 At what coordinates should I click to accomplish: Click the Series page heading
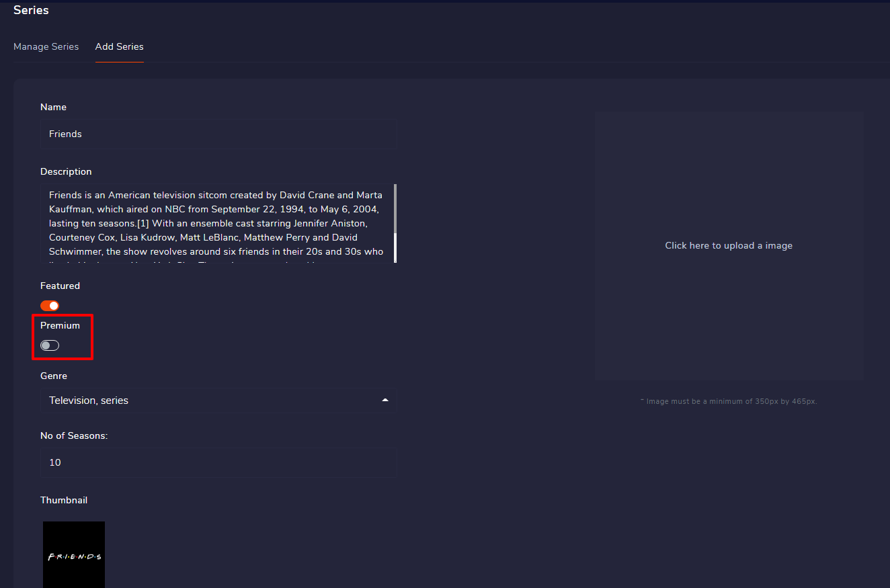coord(31,10)
